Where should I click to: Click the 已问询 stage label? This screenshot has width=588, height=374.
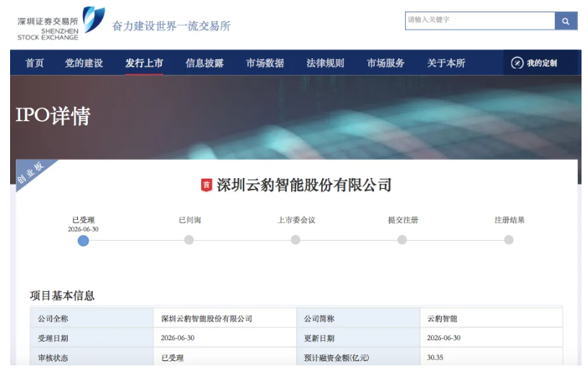190,221
